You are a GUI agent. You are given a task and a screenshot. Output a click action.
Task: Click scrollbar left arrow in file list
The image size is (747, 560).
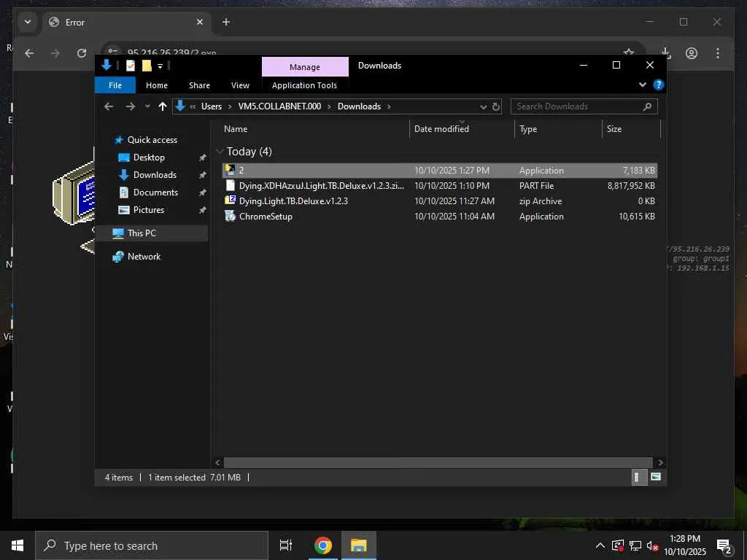tap(217, 462)
